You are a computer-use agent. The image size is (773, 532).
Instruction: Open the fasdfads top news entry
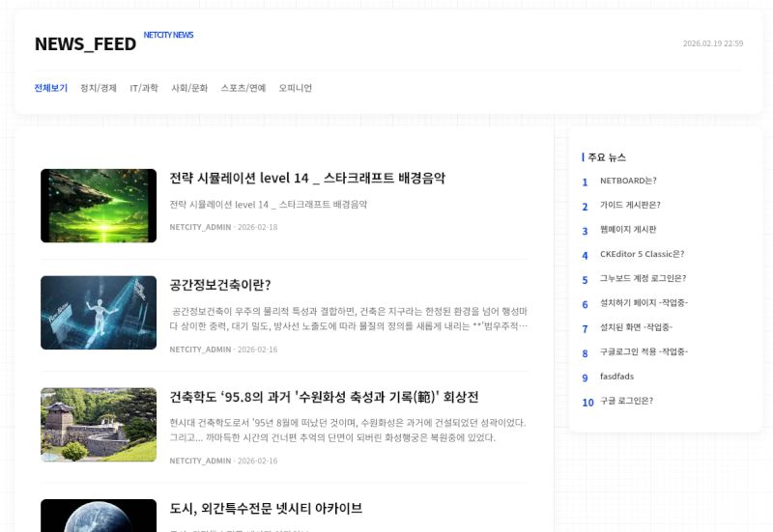(616, 377)
